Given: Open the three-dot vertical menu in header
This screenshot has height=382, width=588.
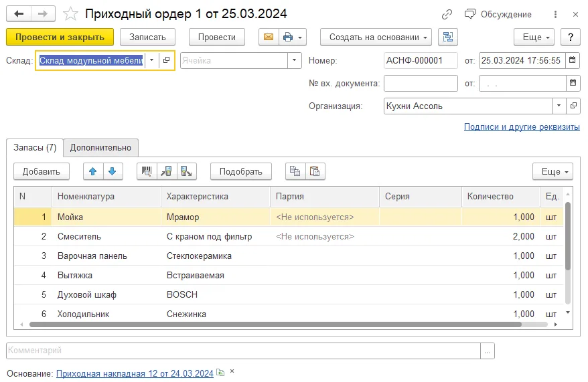Looking at the screenshot, I should [x=555, y=14].
